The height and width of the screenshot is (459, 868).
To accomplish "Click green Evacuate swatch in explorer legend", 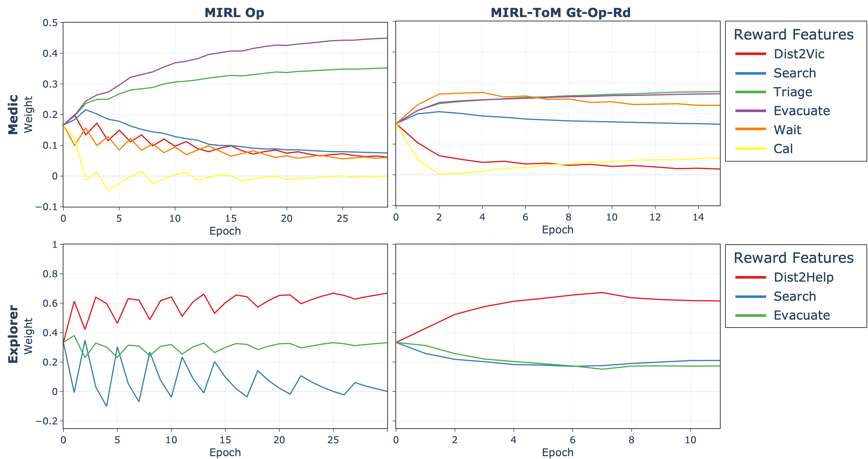I will [751, 315].
